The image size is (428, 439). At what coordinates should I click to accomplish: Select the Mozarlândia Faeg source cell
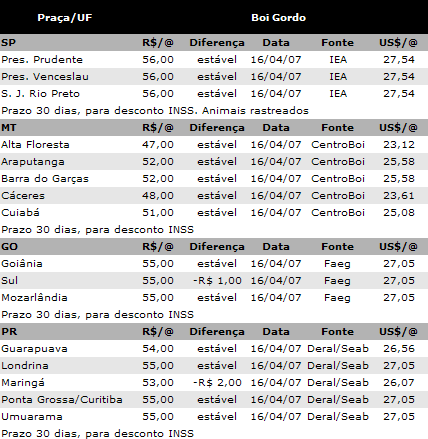tap(337, 298)
